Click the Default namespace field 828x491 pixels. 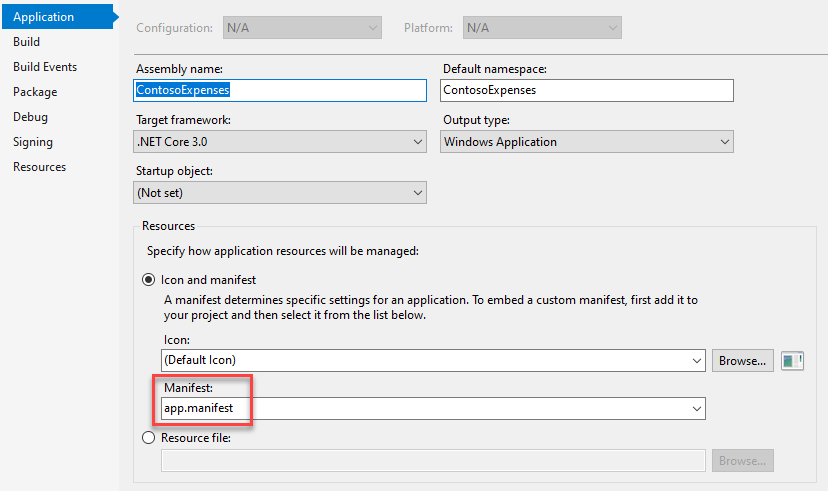pos(587,90)
